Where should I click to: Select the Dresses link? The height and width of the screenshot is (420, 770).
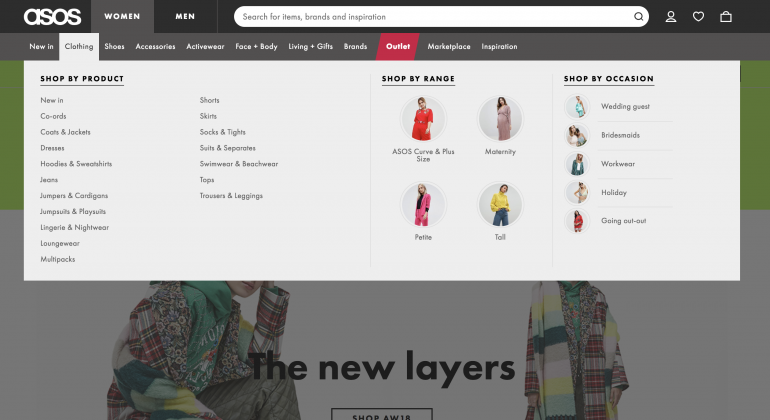tap(52, 148)
